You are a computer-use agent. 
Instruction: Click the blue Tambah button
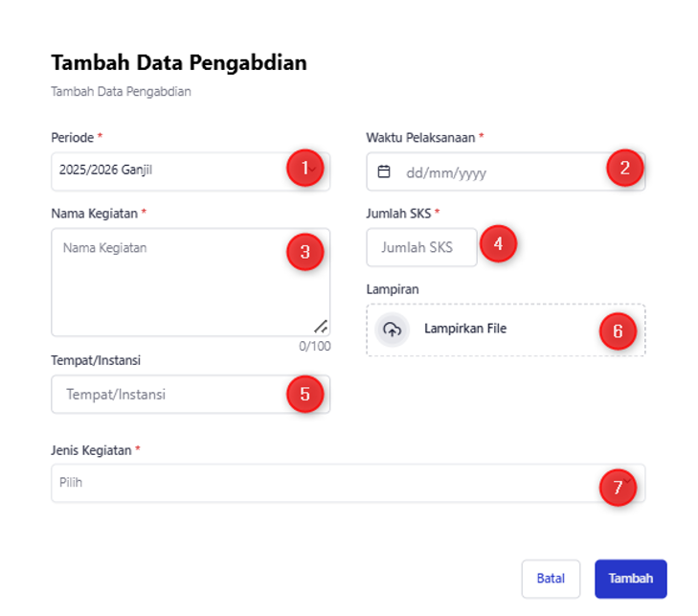(x=631, y=579)
